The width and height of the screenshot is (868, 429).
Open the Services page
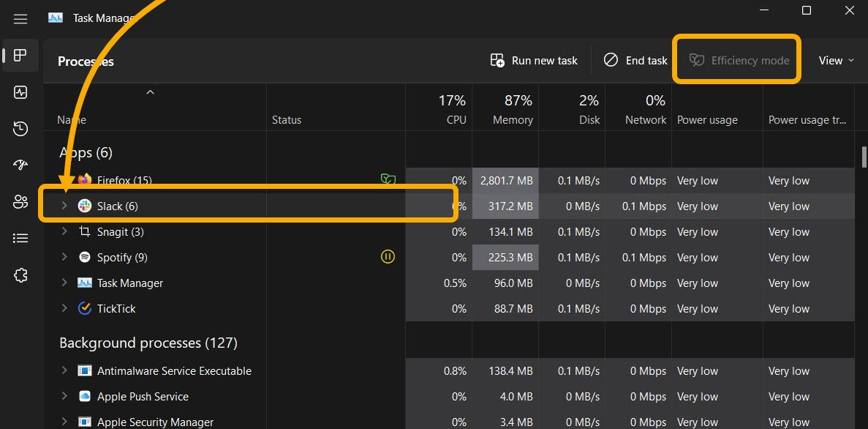pyautogui.click(x=20, y=275)
